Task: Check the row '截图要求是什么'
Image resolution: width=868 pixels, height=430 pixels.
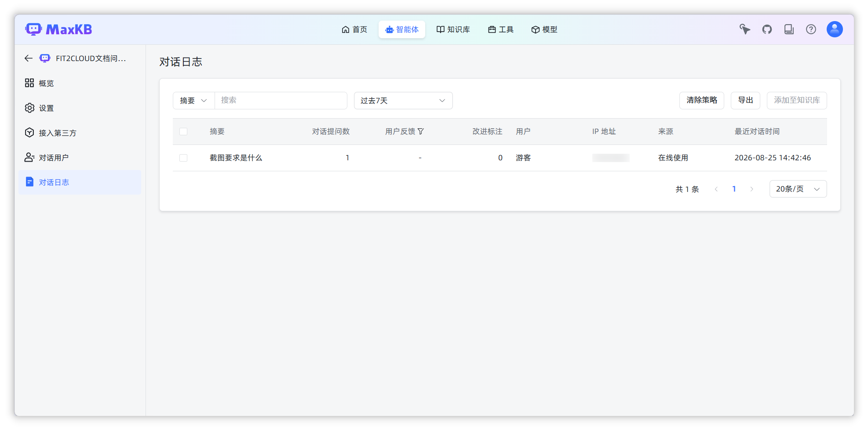Action: [183, 158]
